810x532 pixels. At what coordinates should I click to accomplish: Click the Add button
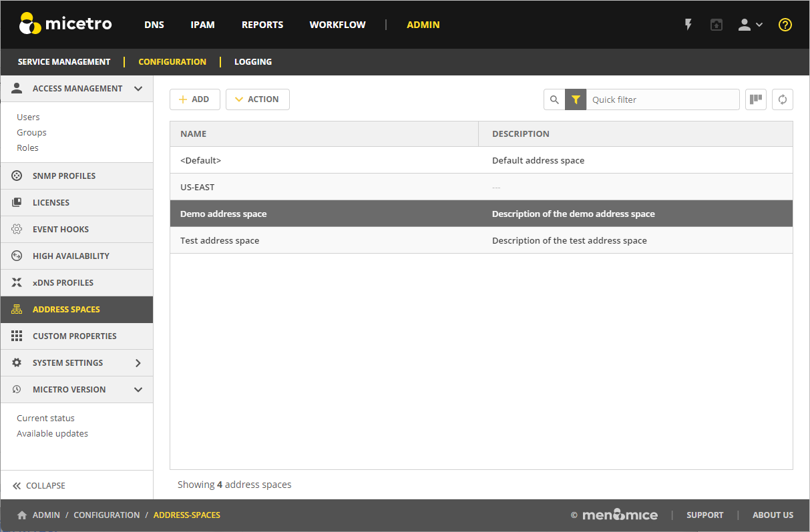(194, 99)
